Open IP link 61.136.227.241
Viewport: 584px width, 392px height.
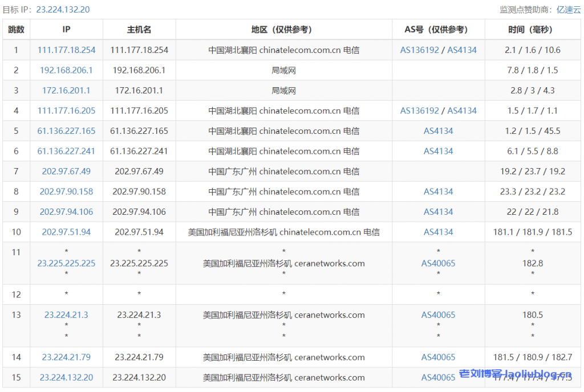[66, 152]
